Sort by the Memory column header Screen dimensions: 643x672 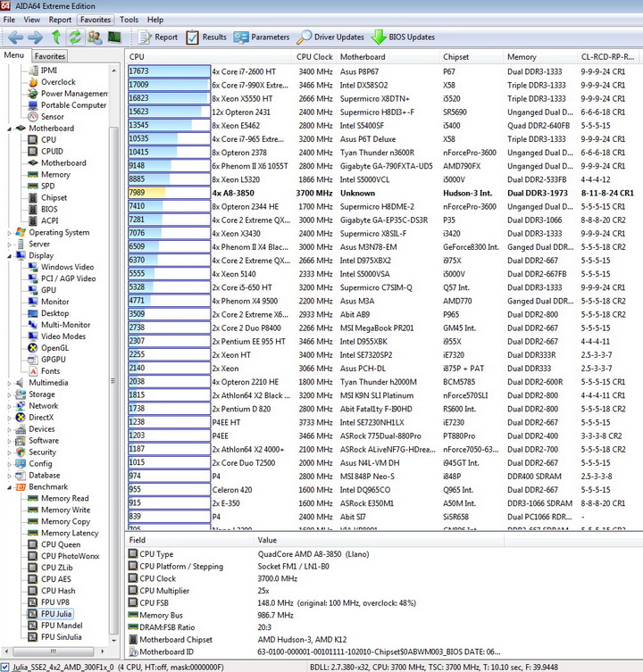[539, 57]
